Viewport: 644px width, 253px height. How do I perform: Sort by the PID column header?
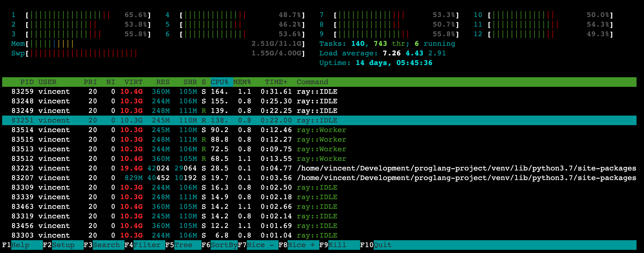tap(27, 82)
